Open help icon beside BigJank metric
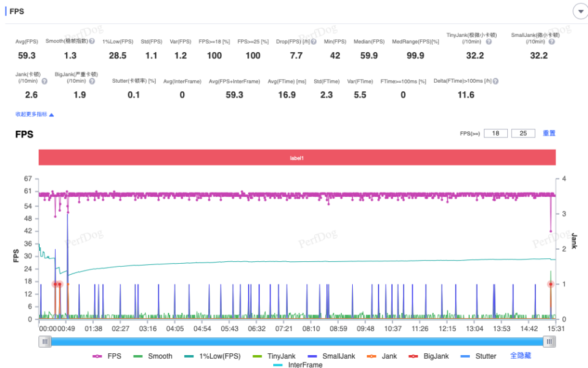This screenshot has width=588, height=368. (x=92, y=81)
